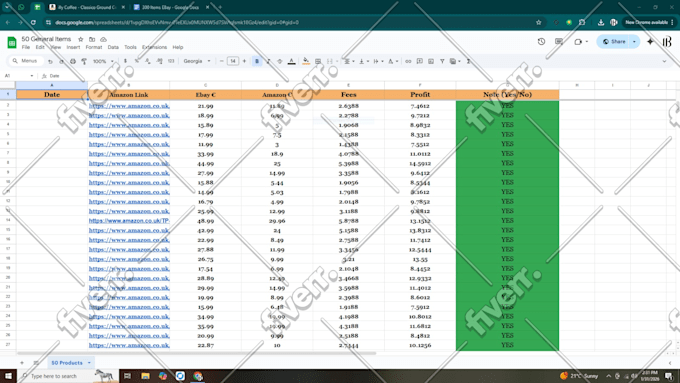Select the Date header cell
680x383 pixels.
click(52, 95)
